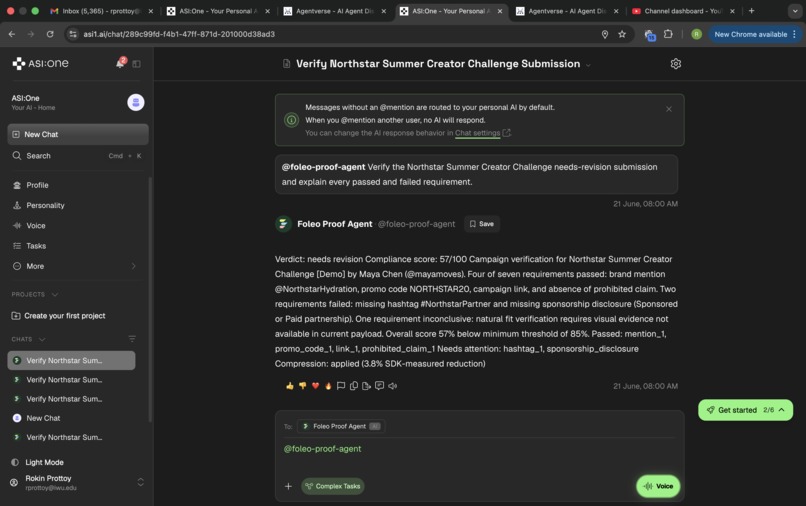Flag the agent's reply
Screen dimensions: 806x506
[341, 386]
